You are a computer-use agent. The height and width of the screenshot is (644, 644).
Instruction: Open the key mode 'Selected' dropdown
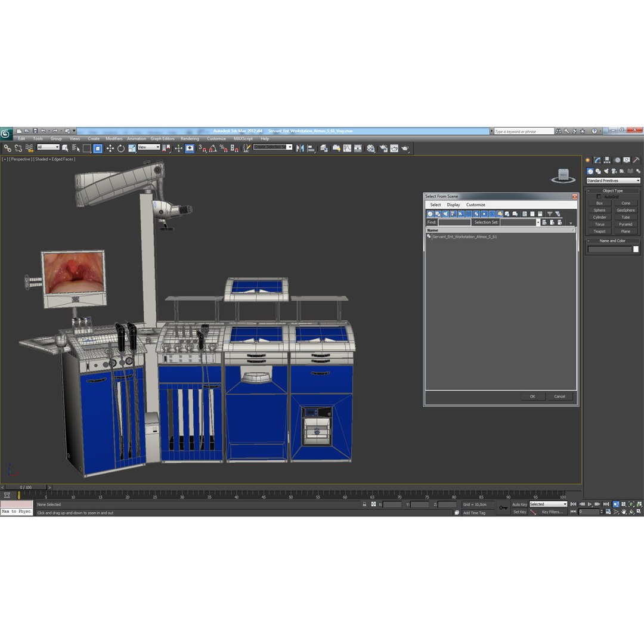549,504
